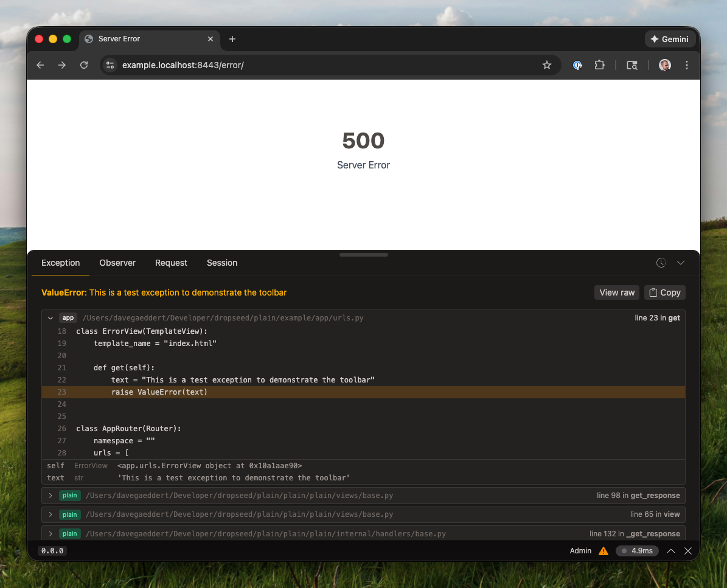This screenshot has height=588, width=727.
Task: Click the panel resize drag handle
Action: tap(363, 255)
